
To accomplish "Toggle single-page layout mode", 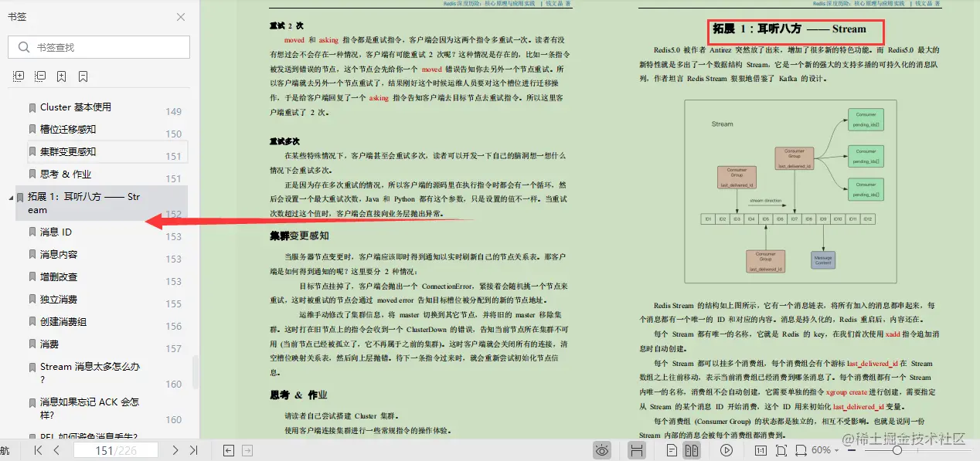I will pos(672,450).
